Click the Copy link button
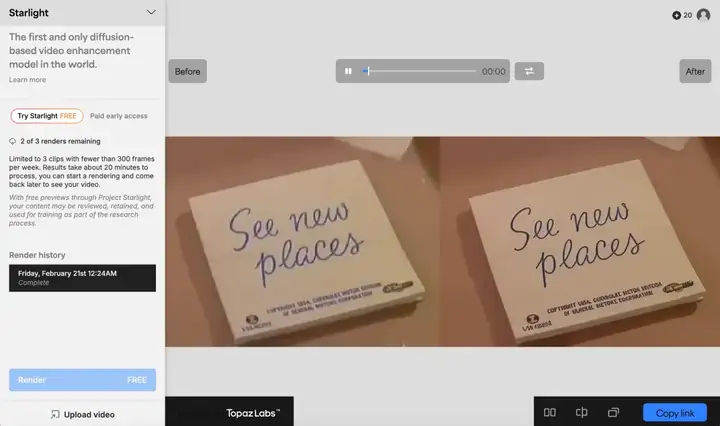The image size is (720, 426). tap(675, 413)
